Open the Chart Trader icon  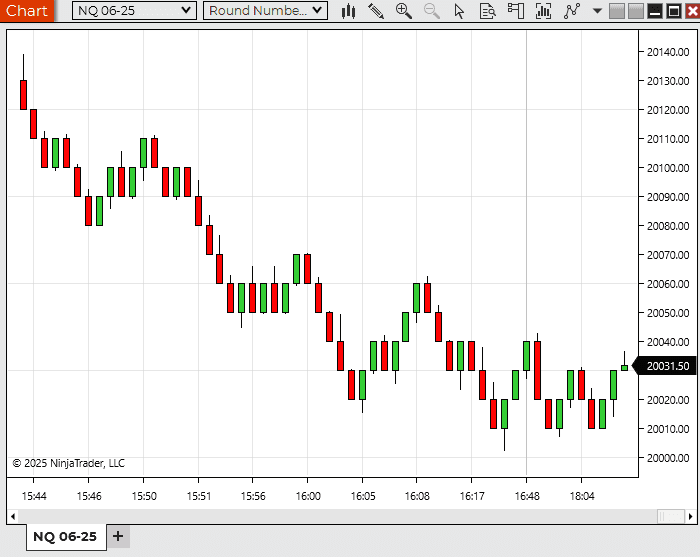pyautogui.click(x=516, y=11)
